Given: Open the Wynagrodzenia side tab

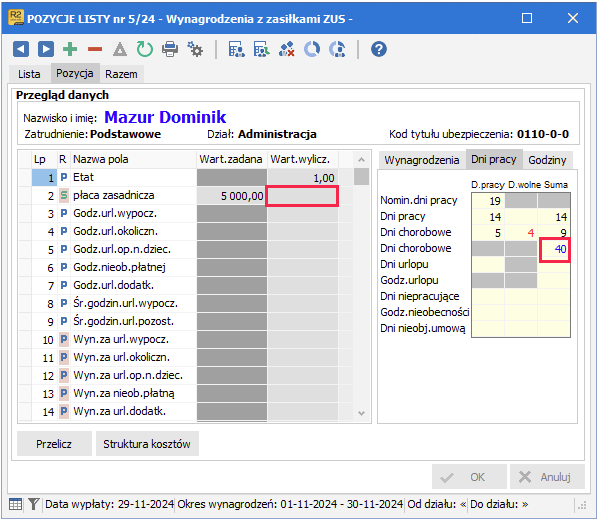Looking at the screenshot, I should (422, 160).
